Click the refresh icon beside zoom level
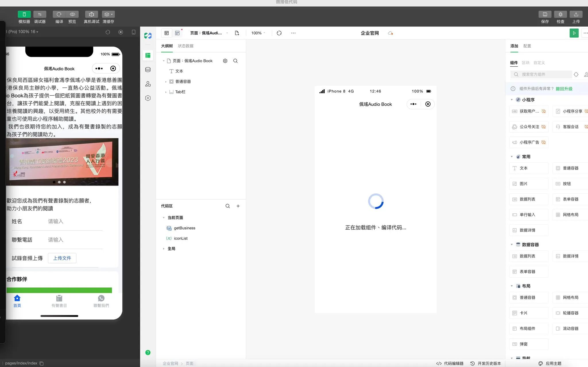Screen dimensions: 588x367 279,33
